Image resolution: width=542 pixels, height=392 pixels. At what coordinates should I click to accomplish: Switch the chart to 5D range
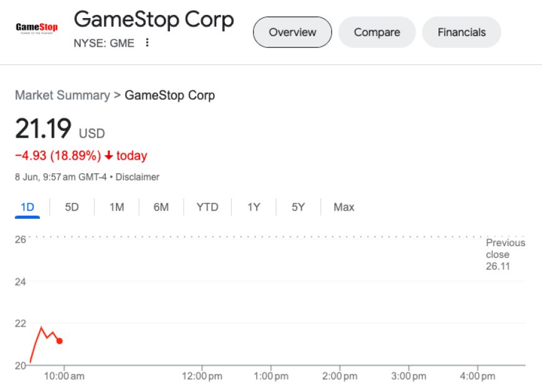[72, 207]
